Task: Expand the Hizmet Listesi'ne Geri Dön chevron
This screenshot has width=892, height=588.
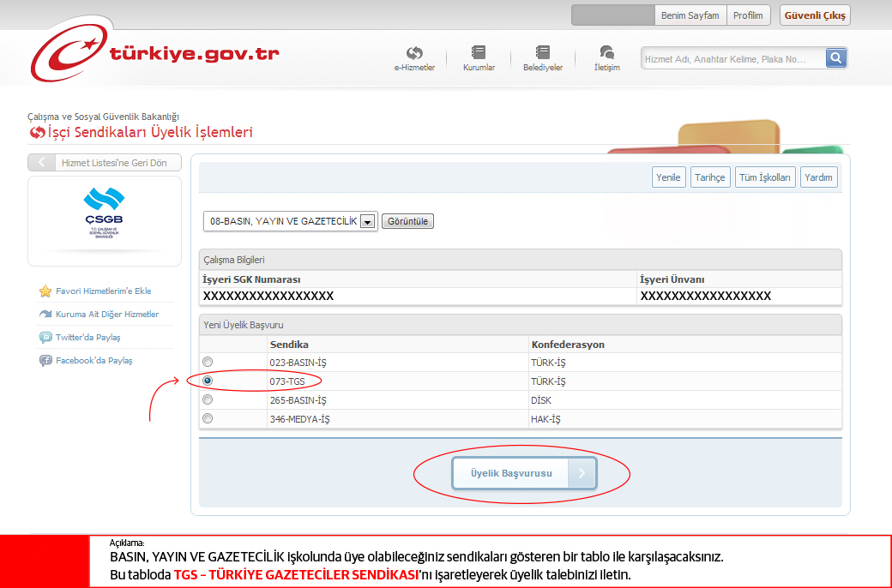Action: 41,162
